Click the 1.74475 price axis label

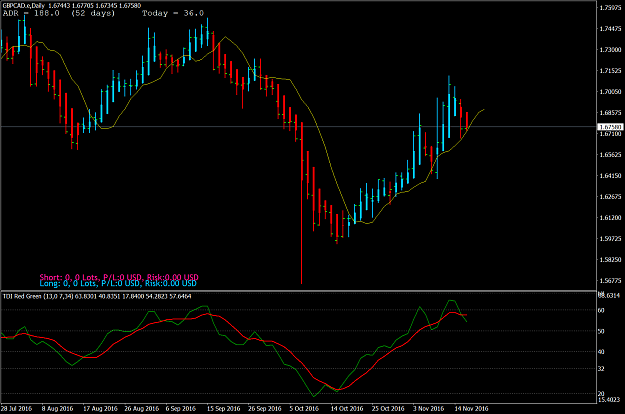pyautogui.click(x=610, y=28)
